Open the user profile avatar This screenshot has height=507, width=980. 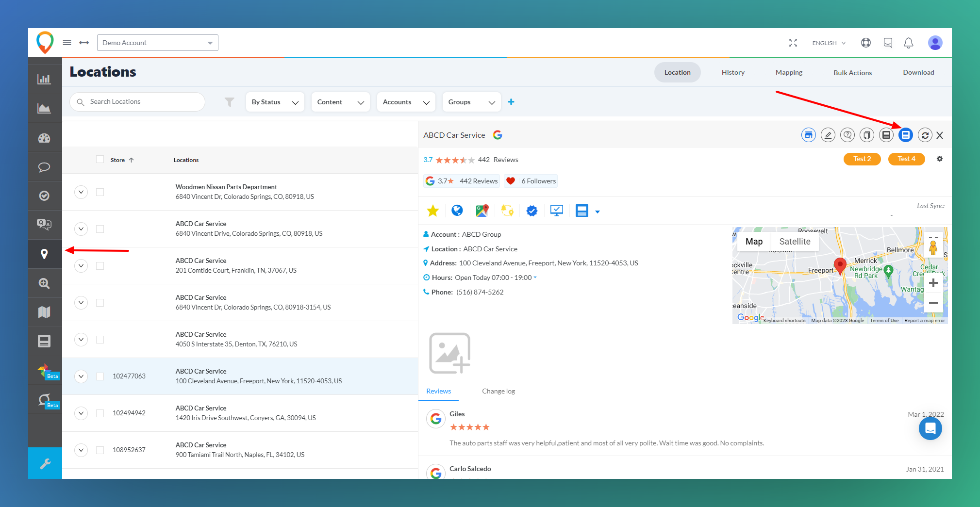935,43
